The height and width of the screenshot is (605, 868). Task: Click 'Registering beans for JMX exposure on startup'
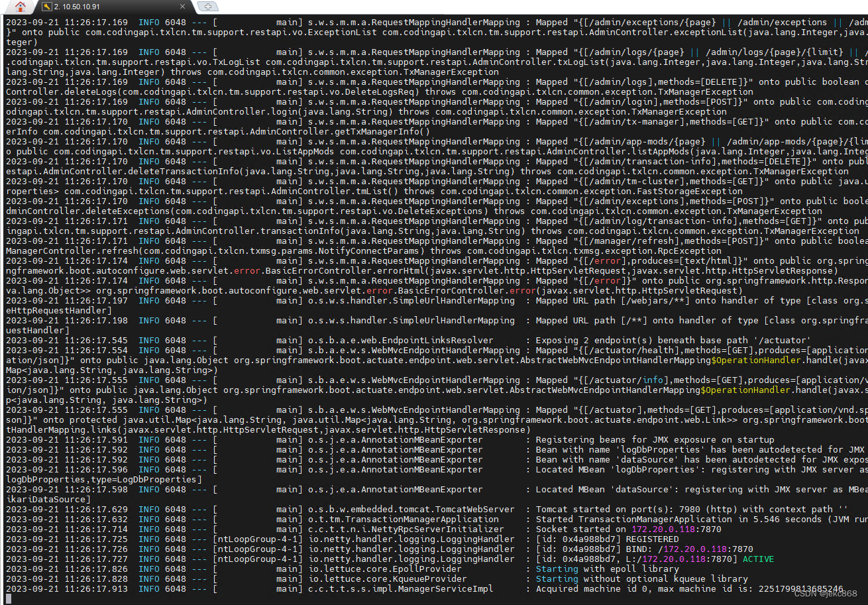(655, 440)
